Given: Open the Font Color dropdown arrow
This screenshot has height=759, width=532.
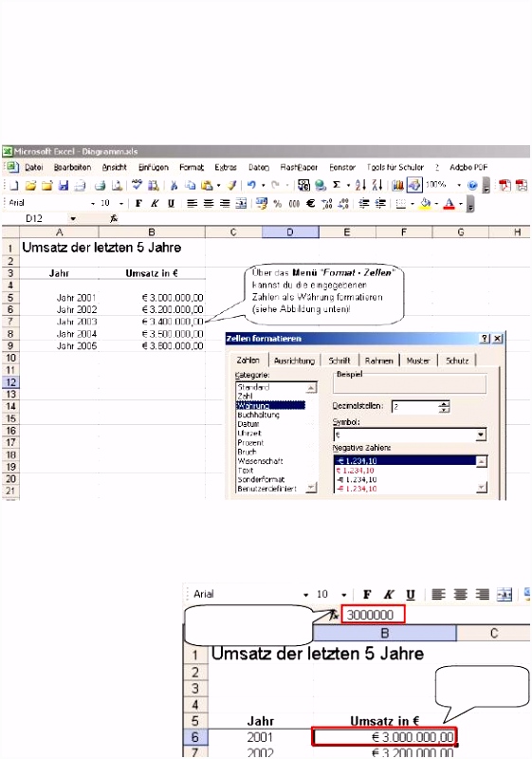Looking at the screenshot, I should click(461, 204).
